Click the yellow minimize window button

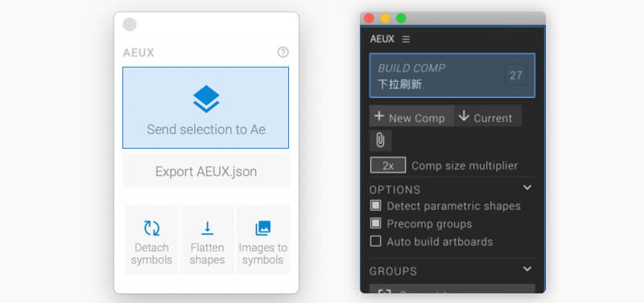pyautogui.click(x=385, y=18)
